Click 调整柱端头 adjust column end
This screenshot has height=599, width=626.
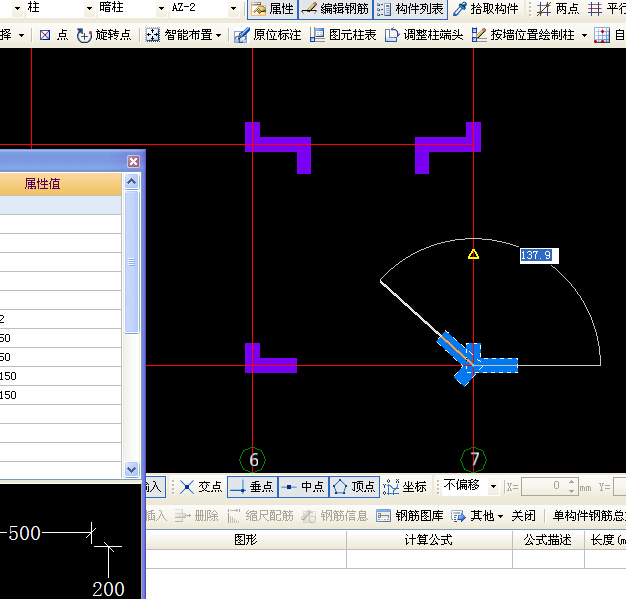coord(424,35)
